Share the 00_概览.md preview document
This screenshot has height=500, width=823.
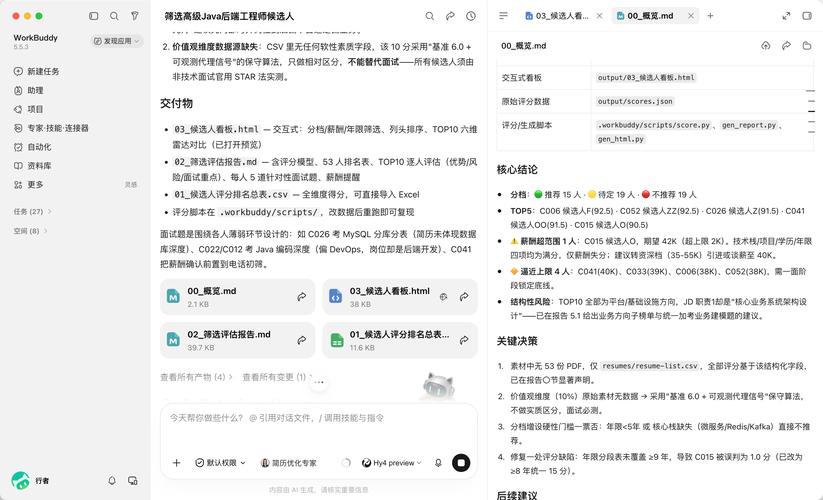pos(786,46)
